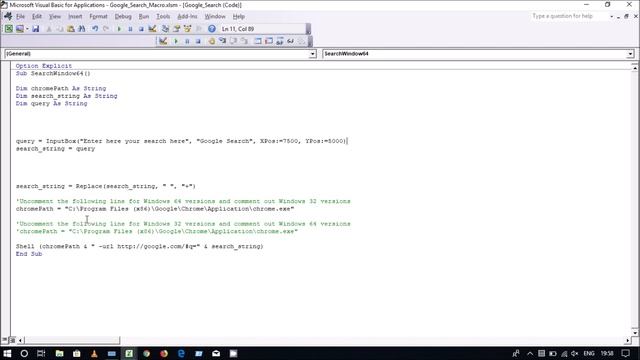The height and width of the screenshot is (360, 640).
Task: Open the help question box dropdown arrow
Action: point(611,16)
